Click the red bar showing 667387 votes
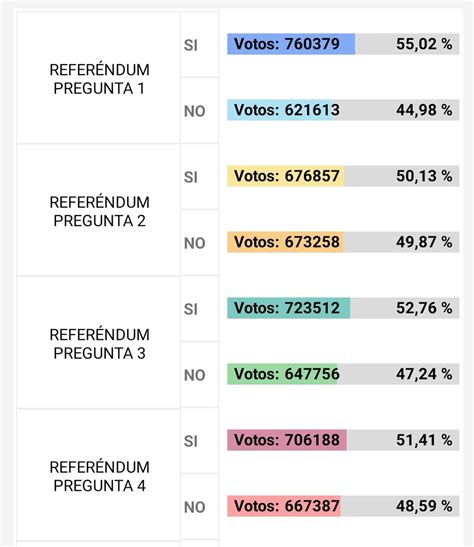The image size is (474, 547). pos(284,506)
